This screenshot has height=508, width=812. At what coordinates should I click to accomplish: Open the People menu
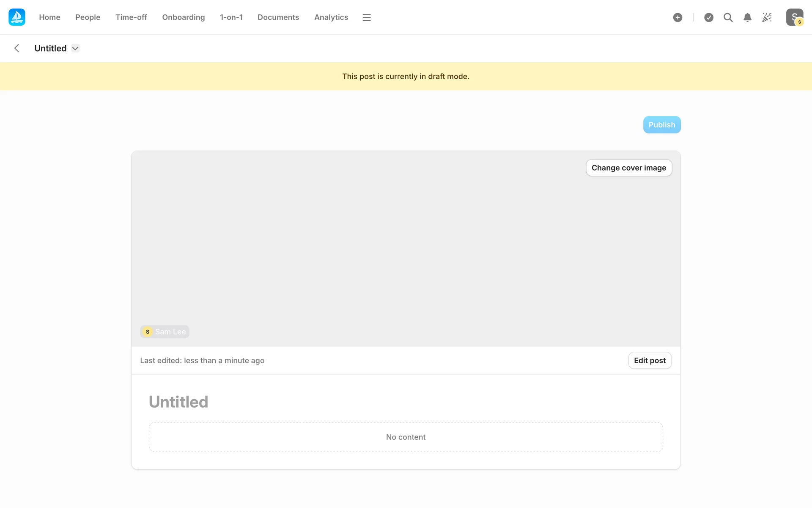click(x=88, y=17)
